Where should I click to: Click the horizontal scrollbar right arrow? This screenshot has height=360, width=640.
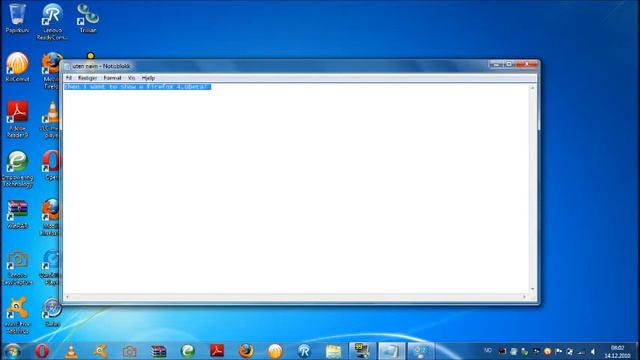(525, 297)
